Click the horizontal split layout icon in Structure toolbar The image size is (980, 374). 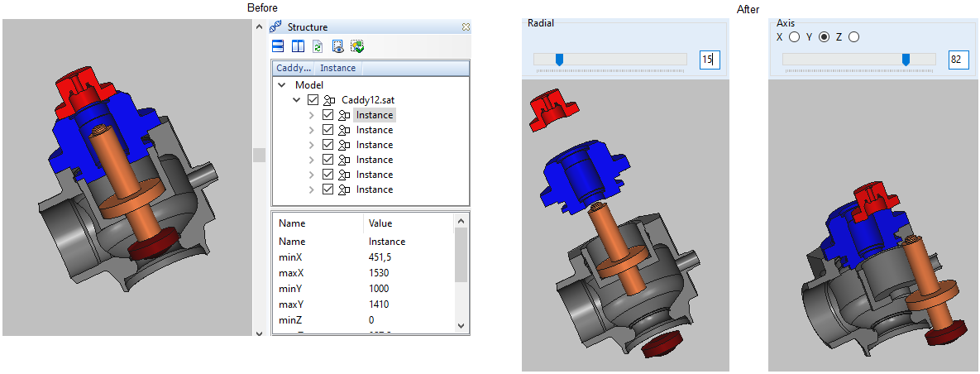278,46
